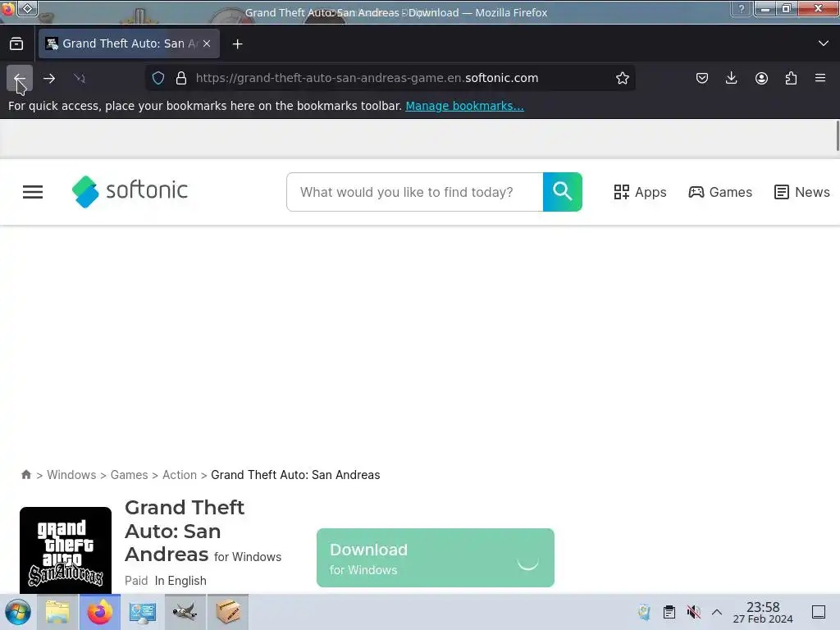Open Softonic hamburger side menu
This screenshot has width=840, height=630.
click(x=33, y=192)
